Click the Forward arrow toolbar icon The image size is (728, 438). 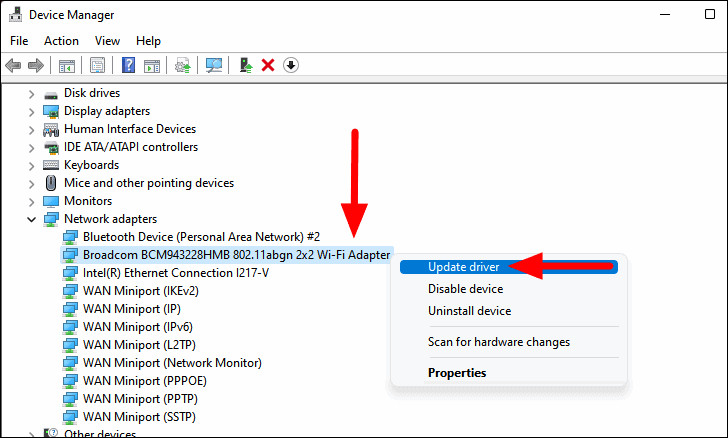pyautogui.click(x=36, y=65)
